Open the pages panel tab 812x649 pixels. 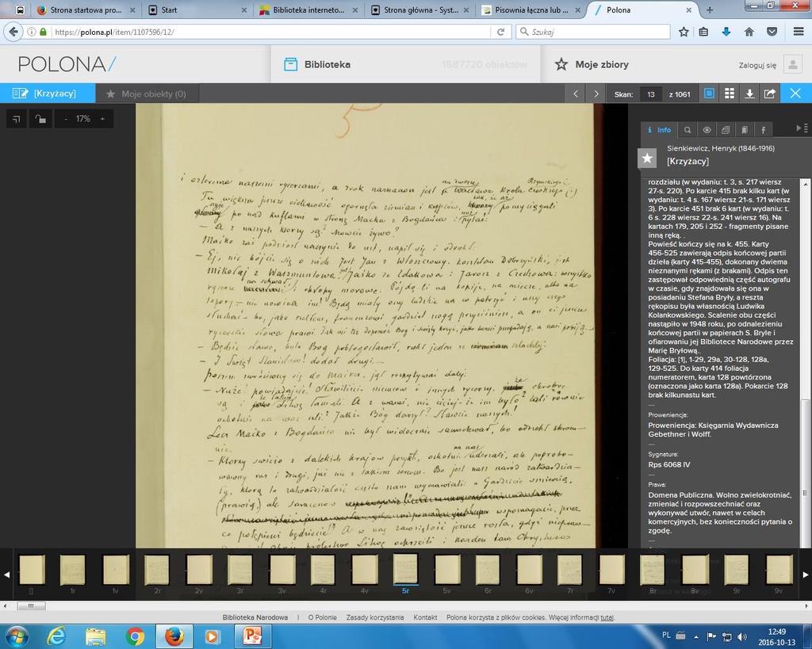click(x=726, y=130)
